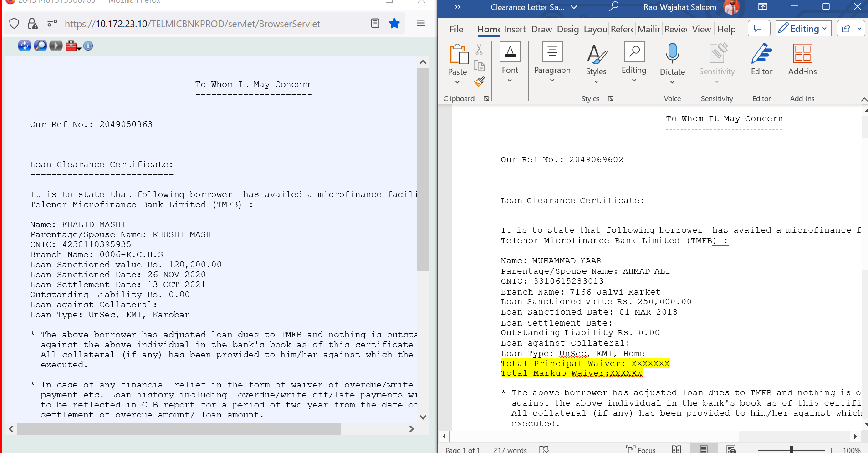Screen dimensions: 868x453
Task: Toggle Focus mode in status bar
Action: click(641, 449)
